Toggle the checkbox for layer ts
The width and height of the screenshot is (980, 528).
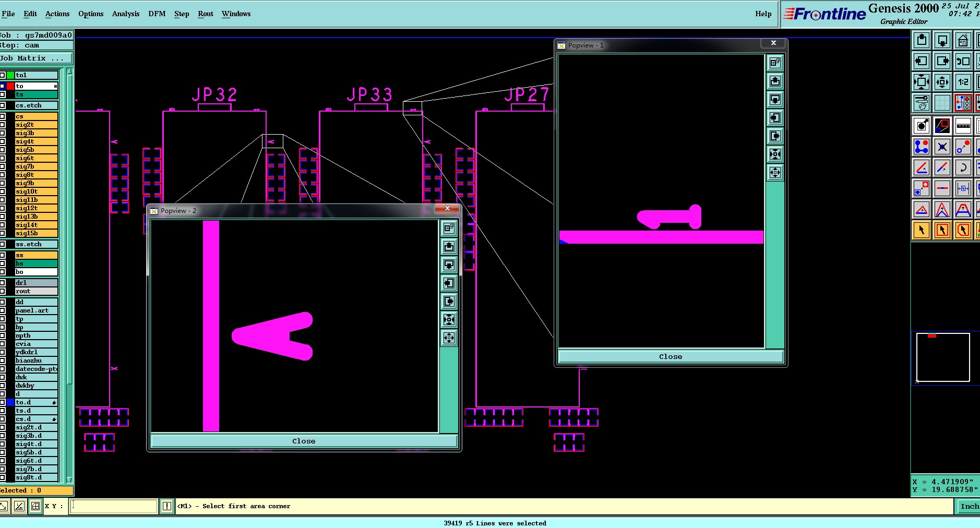[x=3, y=94]
